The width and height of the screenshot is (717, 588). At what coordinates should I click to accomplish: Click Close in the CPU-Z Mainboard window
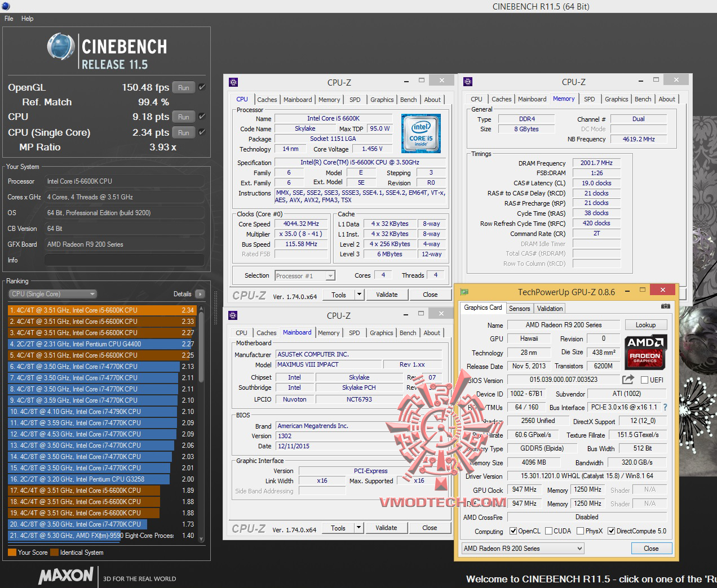point(430,528)
